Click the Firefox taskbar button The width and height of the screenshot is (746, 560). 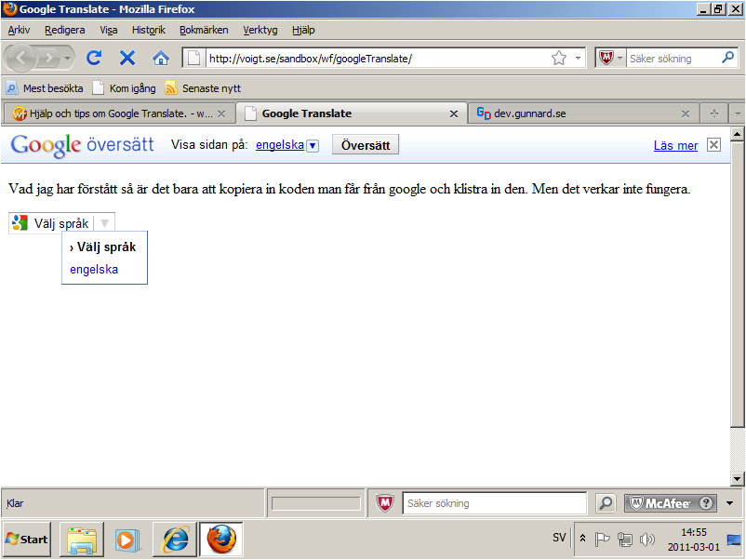pyautogui.click(x=221, y=540)
